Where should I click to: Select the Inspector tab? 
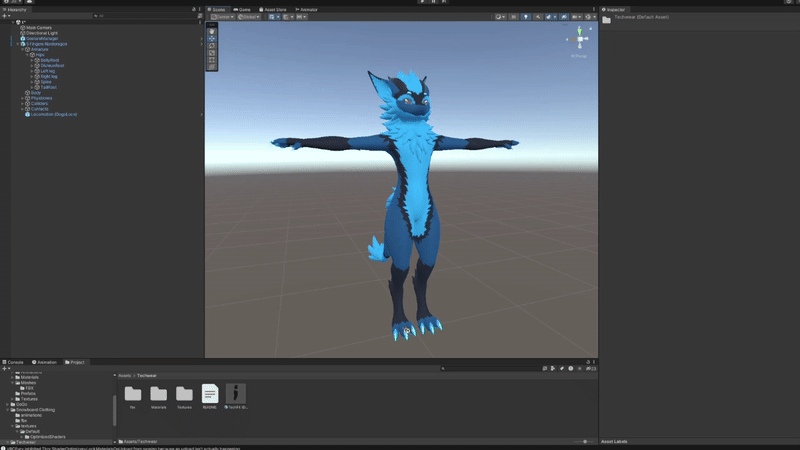coord(613,10)
